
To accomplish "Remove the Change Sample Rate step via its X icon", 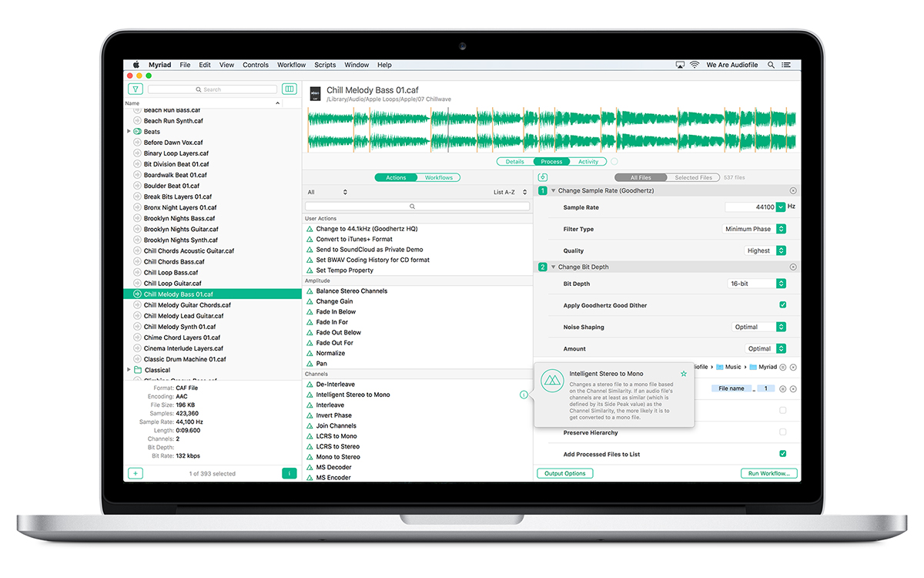I will pyautogui.click(x=793, y=190).
